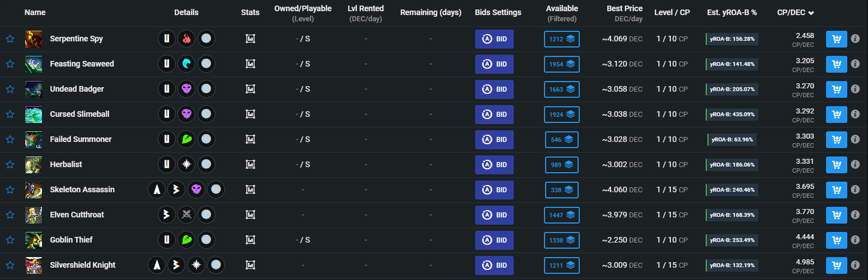
Task: Click BID button for Herbalist
Action: pyautogui.click(x=494, y=165)
